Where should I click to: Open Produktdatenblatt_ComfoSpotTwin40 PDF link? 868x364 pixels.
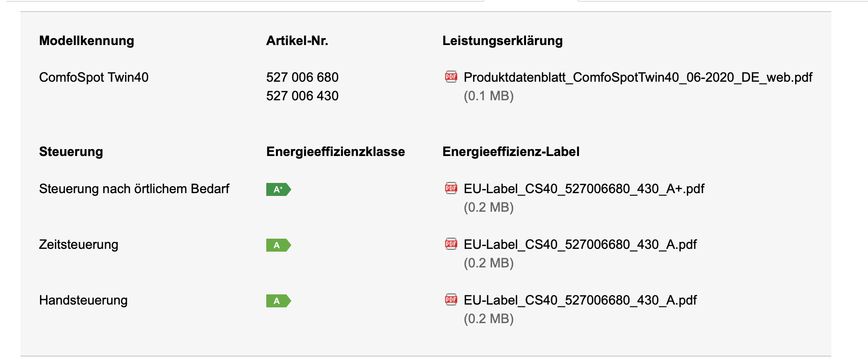[638, 77]
